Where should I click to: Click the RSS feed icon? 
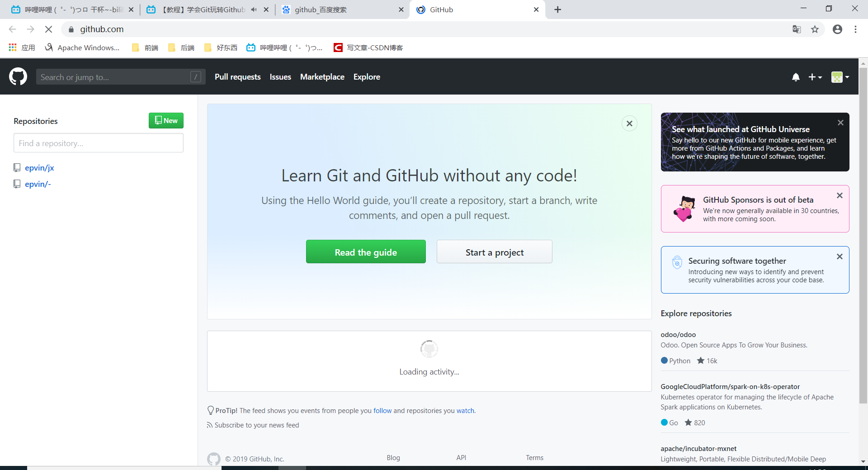tap(209, 425)
